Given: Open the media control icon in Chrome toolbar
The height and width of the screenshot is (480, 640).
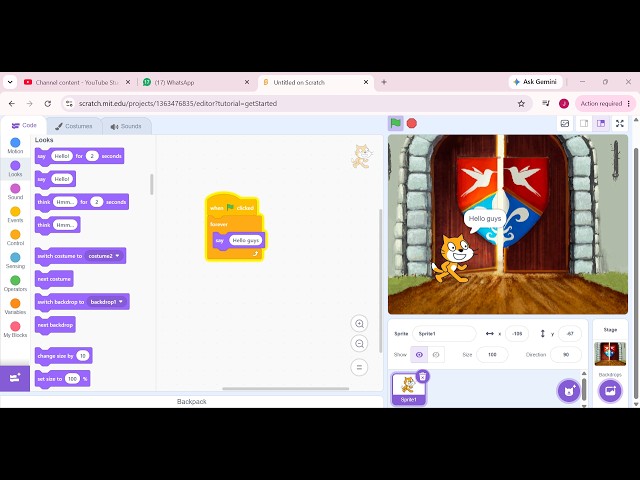Looking at the screenshot, I should (x=546, y=104).
